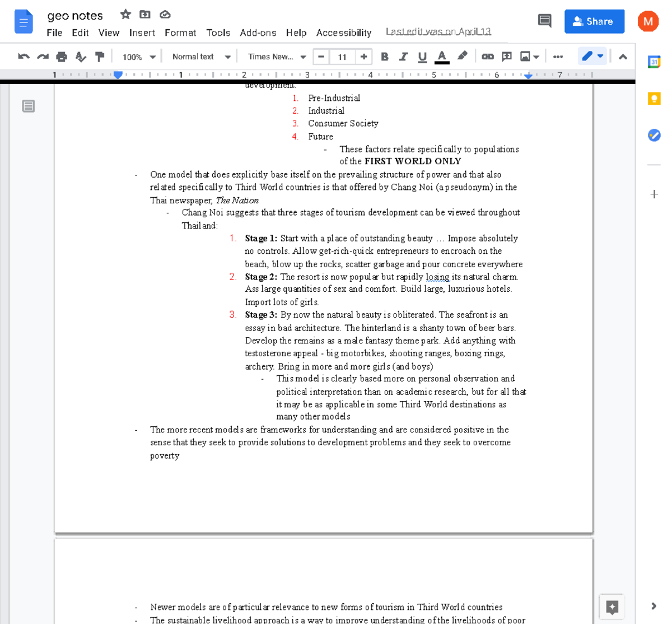672x624 pixels.
Task: Open the zoom level dropdown
Action: (x=138, y=56)
